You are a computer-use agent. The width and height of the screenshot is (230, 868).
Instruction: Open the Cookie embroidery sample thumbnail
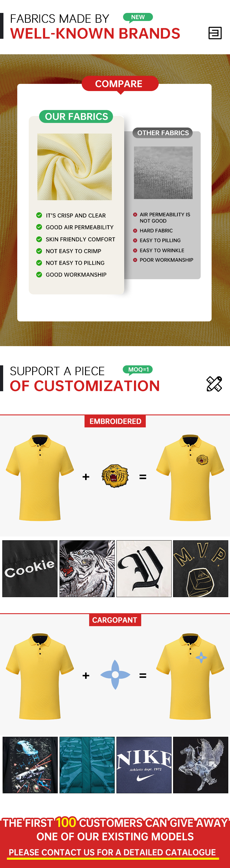30,569
